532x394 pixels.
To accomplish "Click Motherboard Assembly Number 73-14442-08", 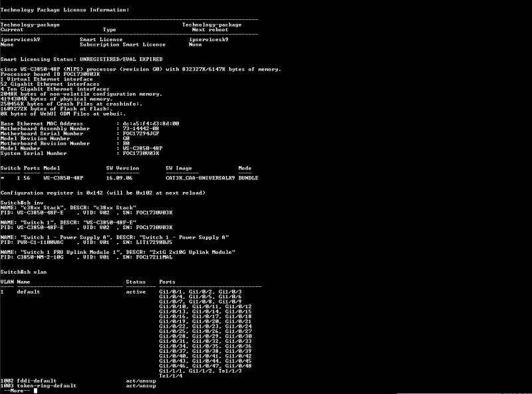I will pyautogui.click(x=141, y=129).
